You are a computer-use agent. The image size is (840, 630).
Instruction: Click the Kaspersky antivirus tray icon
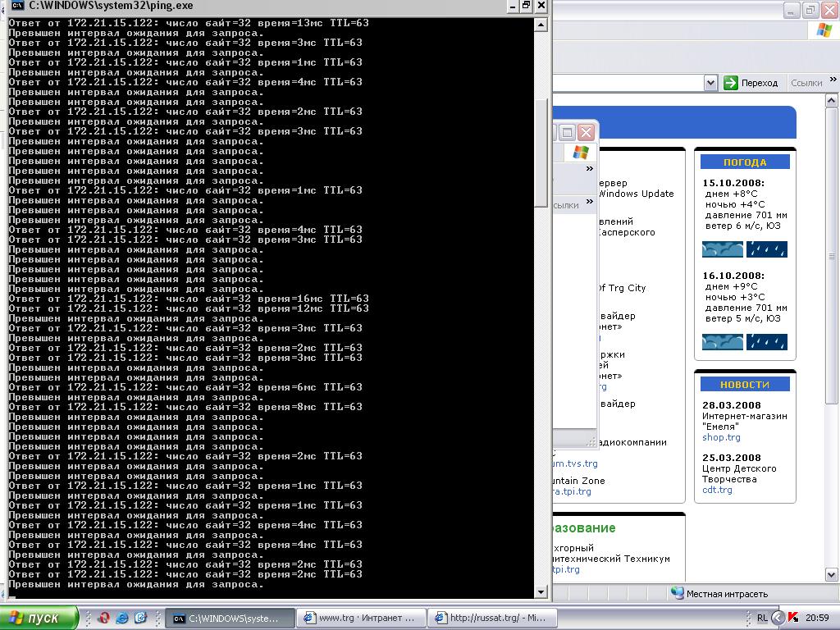point(793,618)
